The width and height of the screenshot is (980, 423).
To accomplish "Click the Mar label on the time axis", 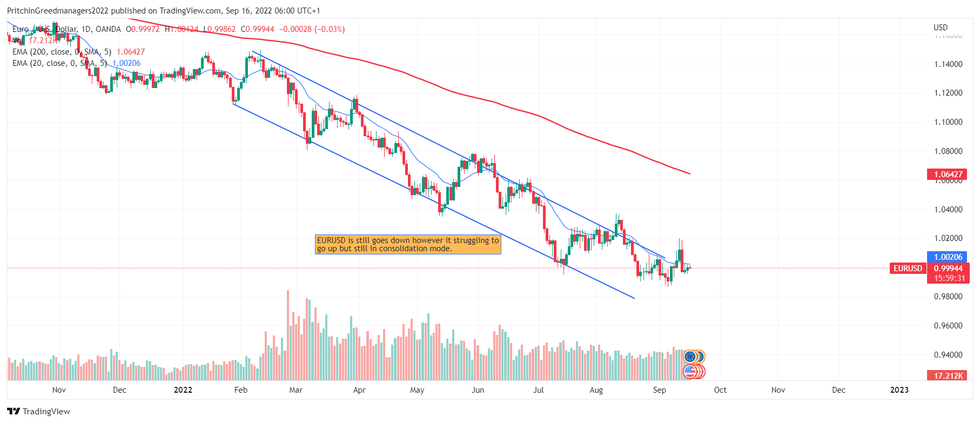I will (296, 390).
